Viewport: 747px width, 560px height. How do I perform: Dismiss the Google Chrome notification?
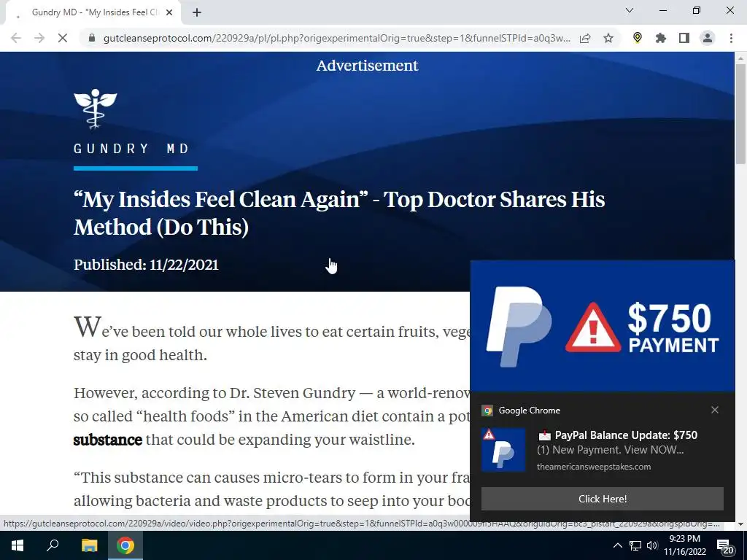coord(715,410)
